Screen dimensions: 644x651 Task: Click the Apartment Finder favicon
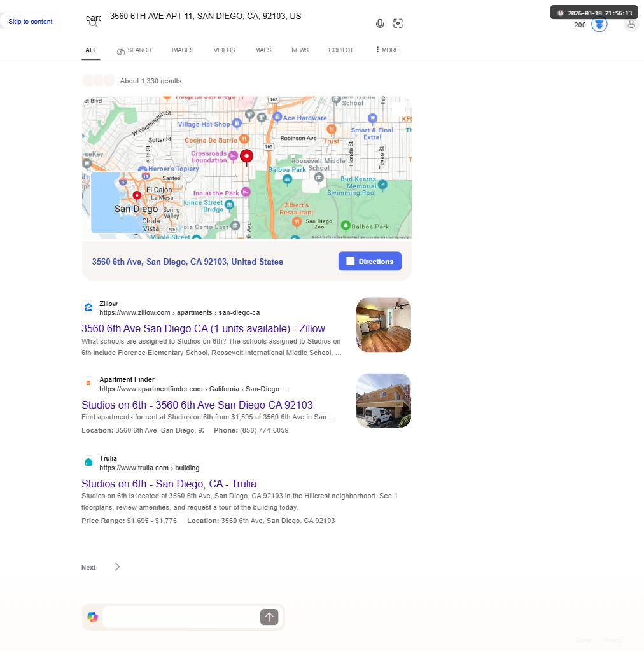88,383
